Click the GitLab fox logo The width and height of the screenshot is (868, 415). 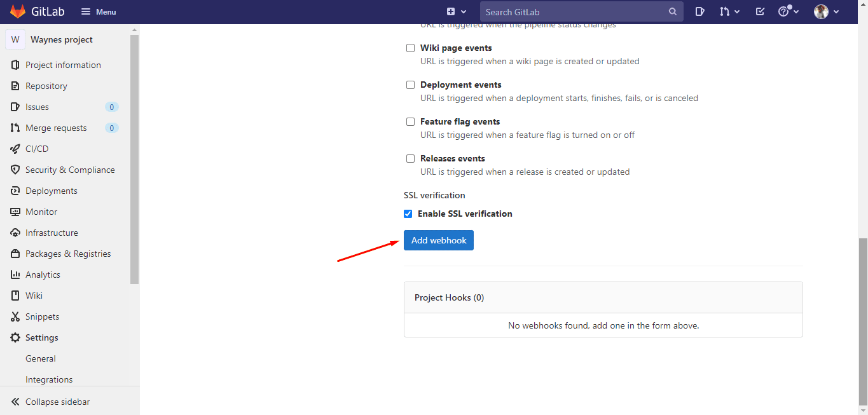click(x=18, y=11)
